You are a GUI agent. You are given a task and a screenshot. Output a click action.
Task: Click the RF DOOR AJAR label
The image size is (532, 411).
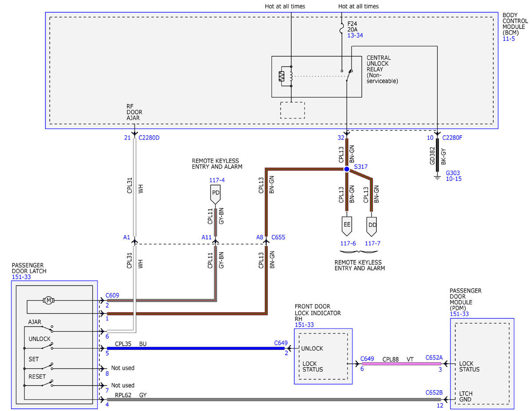134,113
